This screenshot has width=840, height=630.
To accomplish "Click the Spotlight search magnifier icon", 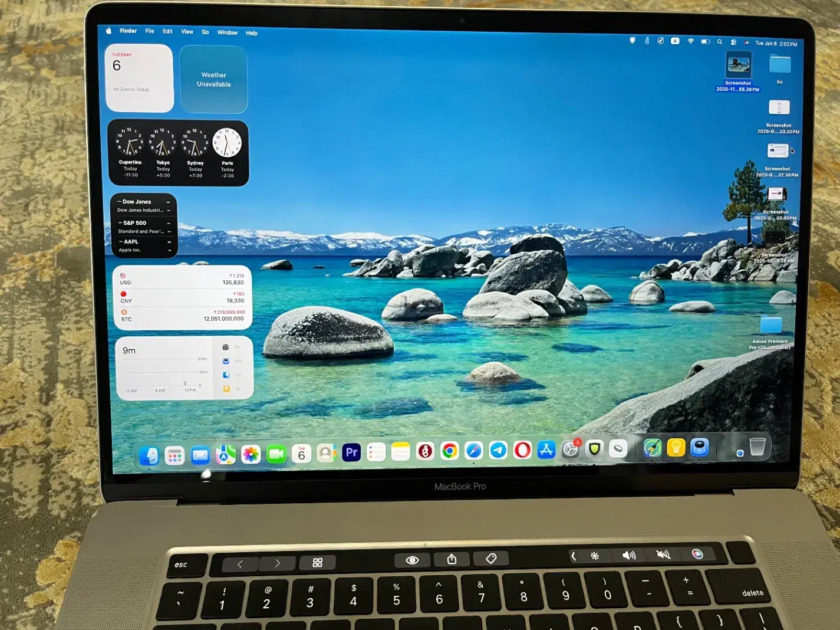I will (x=719, y=42).
